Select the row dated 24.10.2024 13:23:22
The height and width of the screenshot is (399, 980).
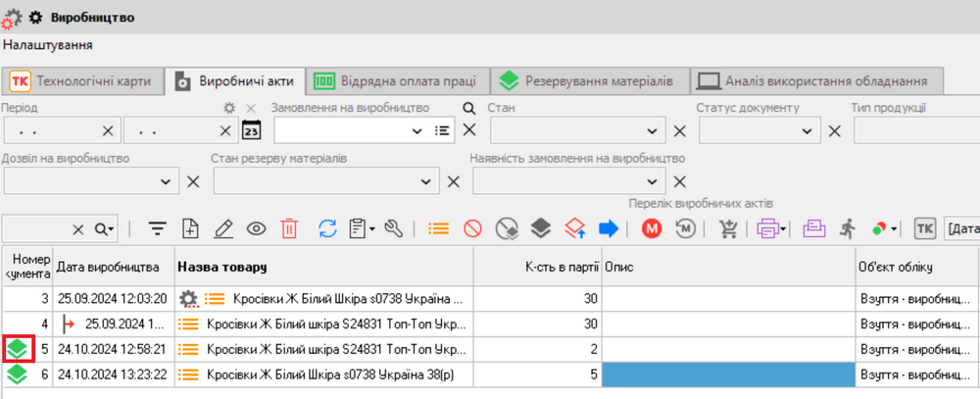pyautogui.click(x=490, y=374)
